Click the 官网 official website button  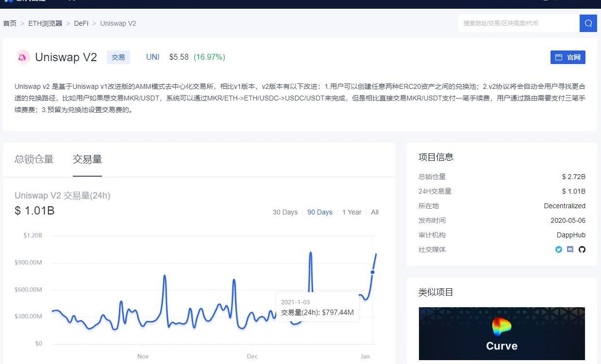(x=568, y=57)
